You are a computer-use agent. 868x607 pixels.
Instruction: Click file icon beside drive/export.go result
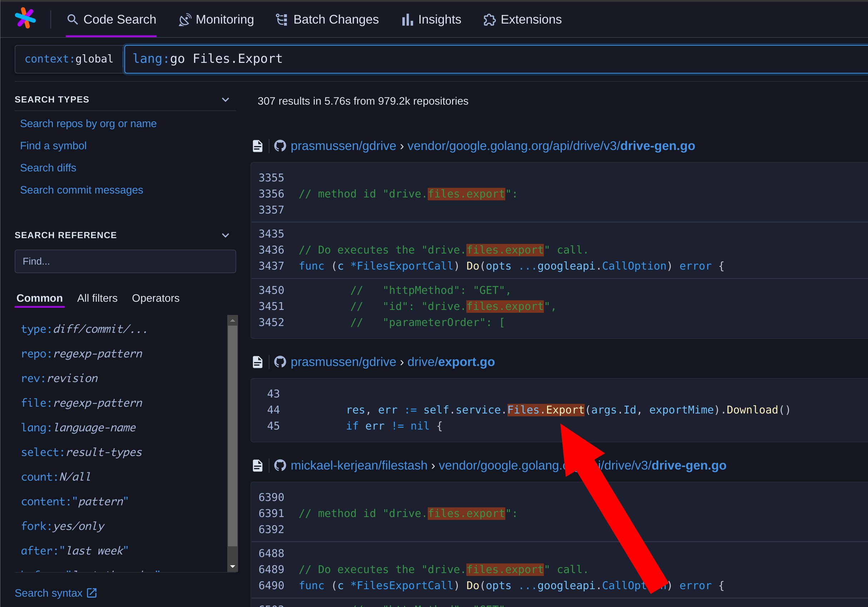tap(257, 362)
